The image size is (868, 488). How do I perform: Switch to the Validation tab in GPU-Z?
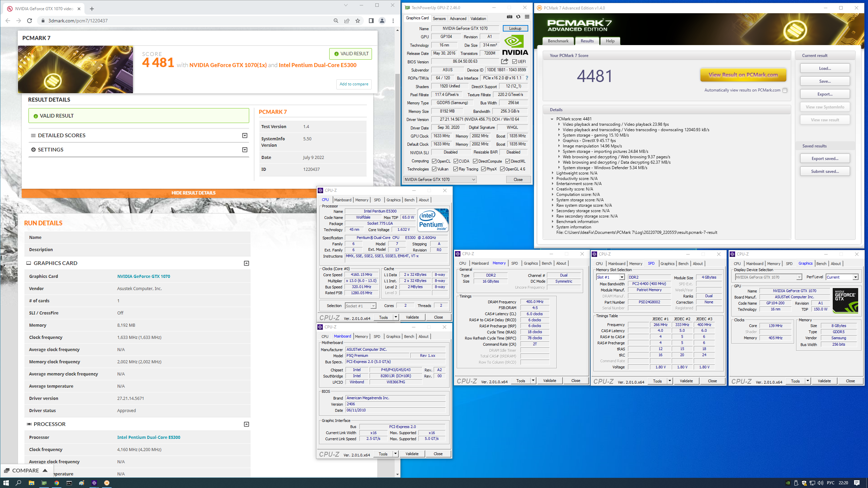(478, 19)
